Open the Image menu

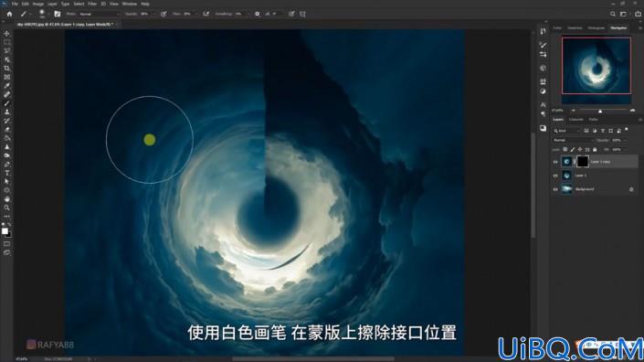pyautogui.click(x=37, y=4)
